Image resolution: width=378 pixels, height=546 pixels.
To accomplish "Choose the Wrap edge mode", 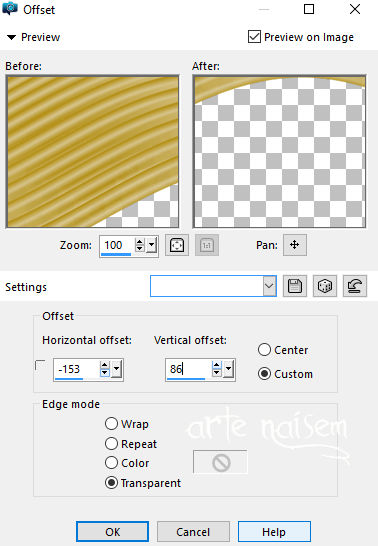I will 111,424.
